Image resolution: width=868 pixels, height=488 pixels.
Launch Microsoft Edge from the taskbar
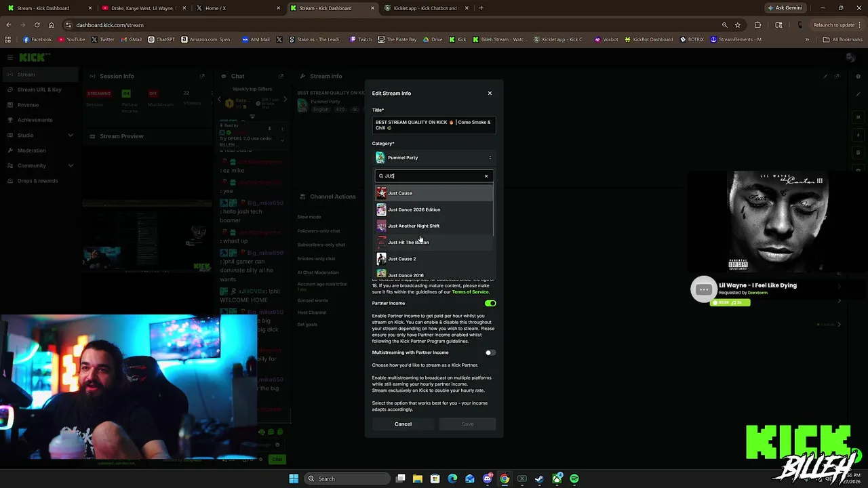coord(452,479)
